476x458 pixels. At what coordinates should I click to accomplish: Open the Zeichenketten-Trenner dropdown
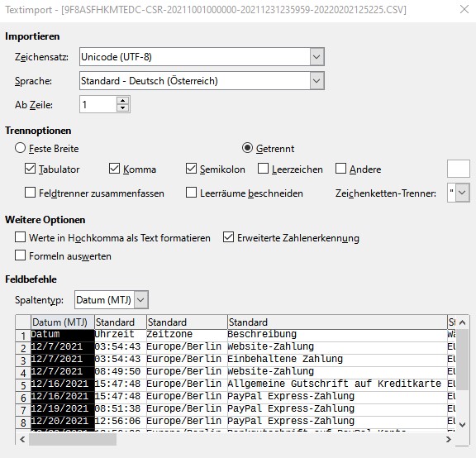coord(462,193)
